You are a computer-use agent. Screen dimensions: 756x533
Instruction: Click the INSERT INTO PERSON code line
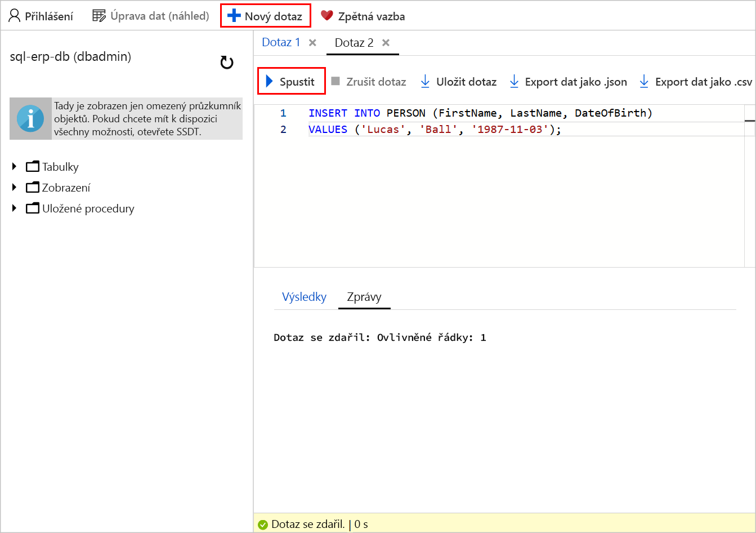point(480,113)
